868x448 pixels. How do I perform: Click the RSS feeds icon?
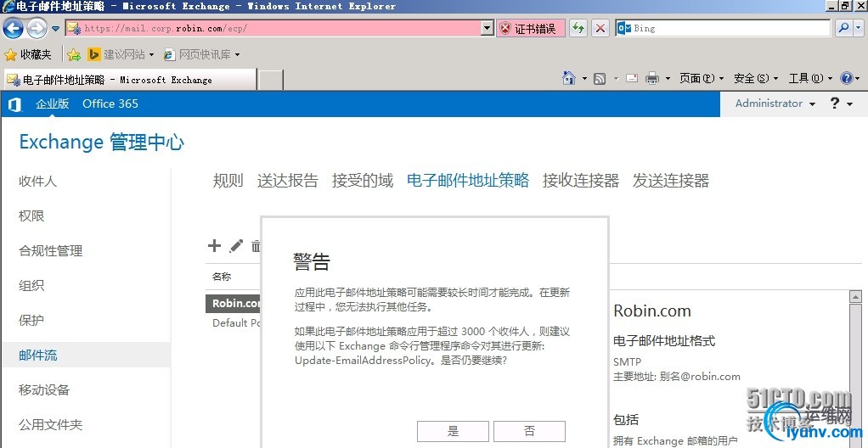coord(600,79)
